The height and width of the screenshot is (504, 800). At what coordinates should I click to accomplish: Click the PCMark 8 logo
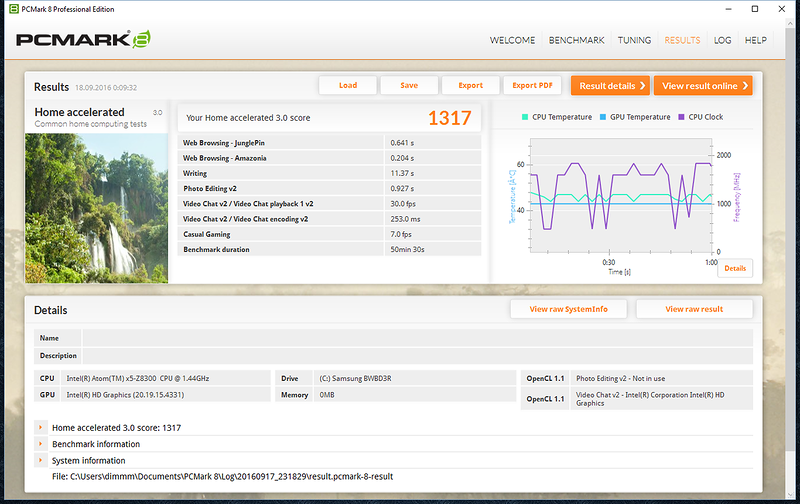(x=83, y=39)
